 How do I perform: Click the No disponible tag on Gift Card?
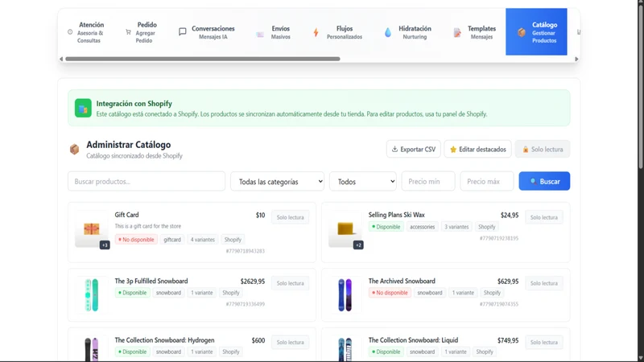click(136, 240)
